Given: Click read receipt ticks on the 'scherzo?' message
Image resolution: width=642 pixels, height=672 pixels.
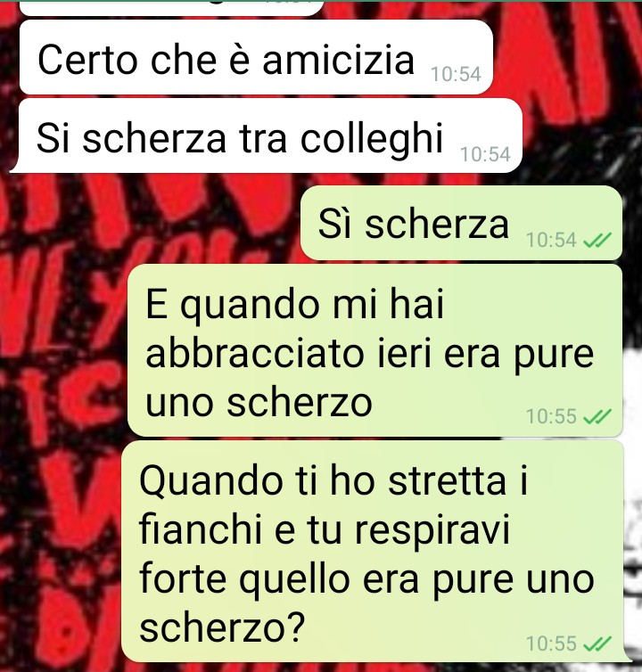Looking at the screenshot, I should point(597,643).
